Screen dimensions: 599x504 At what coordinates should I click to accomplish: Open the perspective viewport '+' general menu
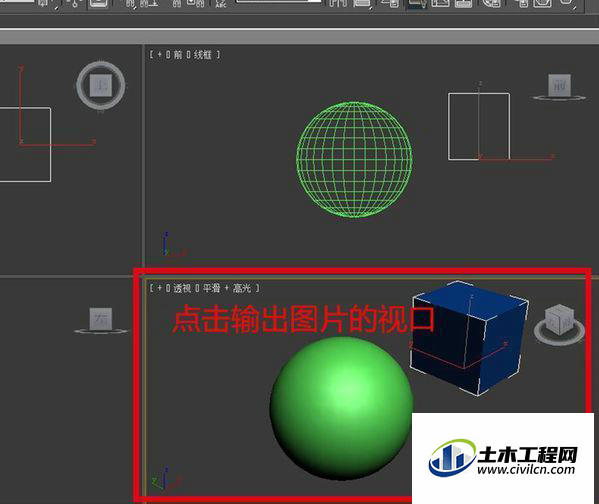[160, 288]
